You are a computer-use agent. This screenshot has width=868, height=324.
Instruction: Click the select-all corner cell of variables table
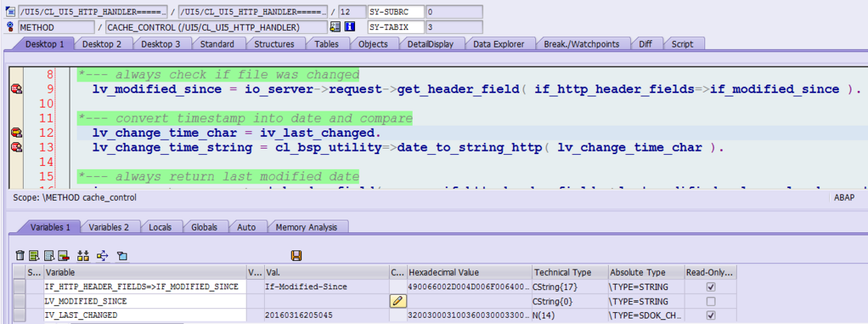click(x=20, y=273)
